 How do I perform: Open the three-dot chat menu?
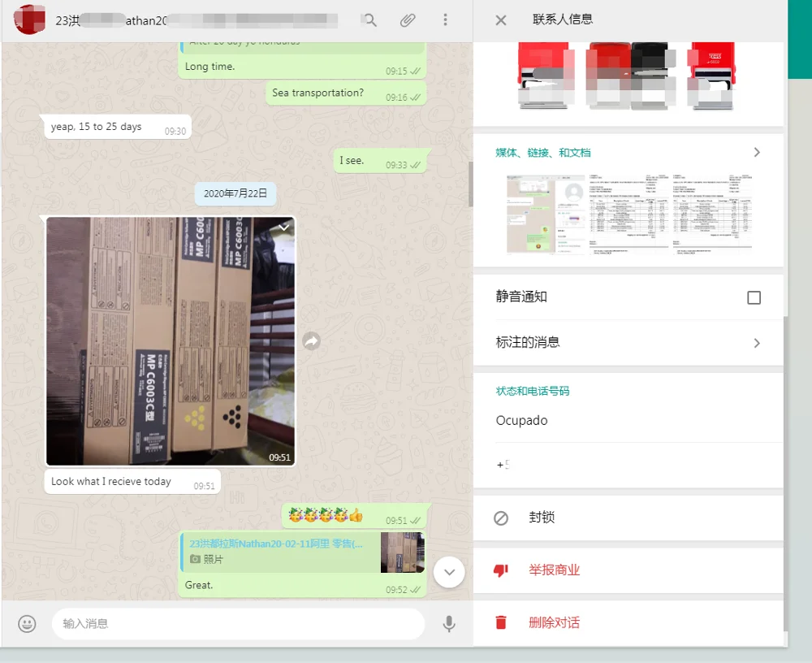[445, 19]
